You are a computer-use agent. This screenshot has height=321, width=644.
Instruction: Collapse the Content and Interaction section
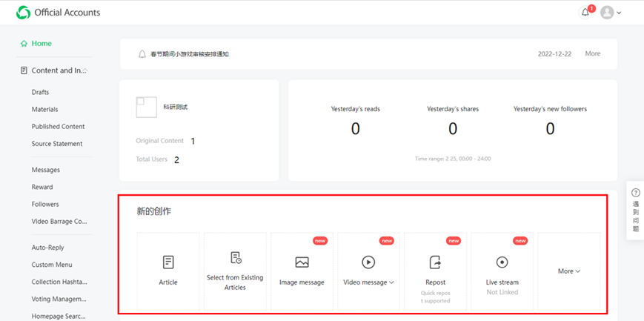pos(85,70)
